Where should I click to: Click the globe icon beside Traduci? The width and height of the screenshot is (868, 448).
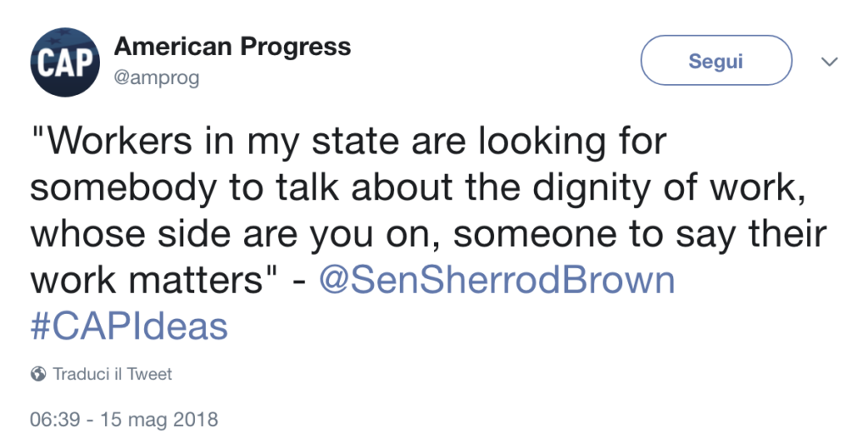pos(37,374)
